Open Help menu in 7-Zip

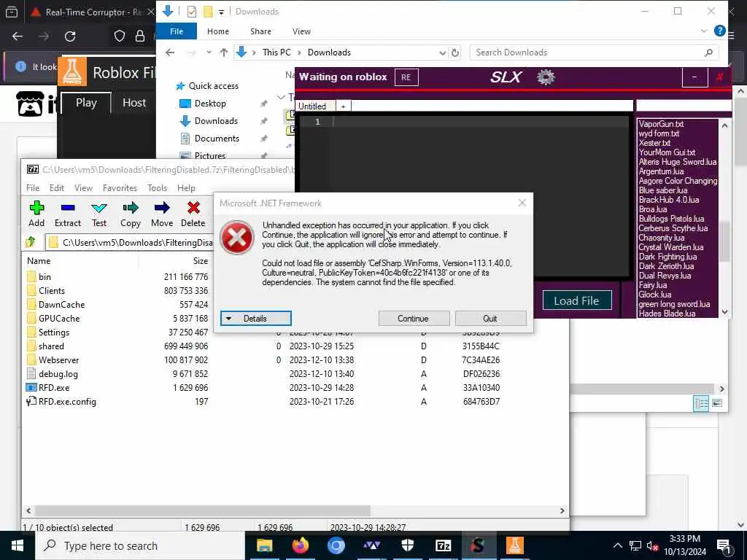pyautogui.click(x=186, y=188)
